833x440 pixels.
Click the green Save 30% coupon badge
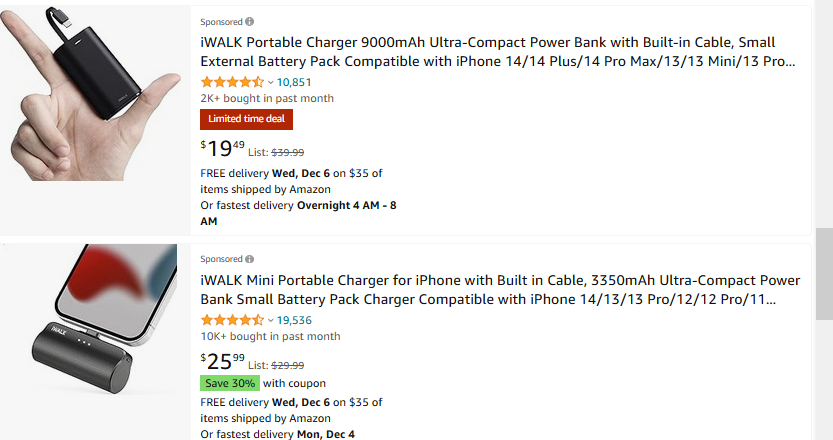coord(230,383)
